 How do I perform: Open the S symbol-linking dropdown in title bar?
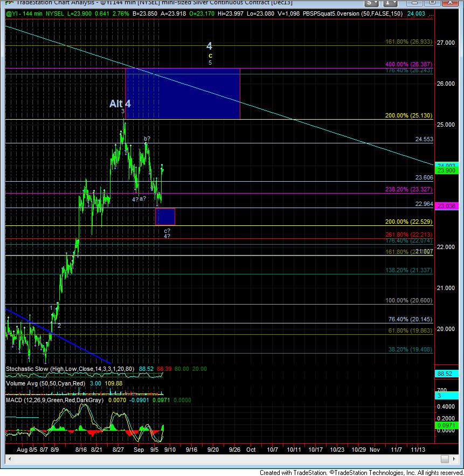372,3
